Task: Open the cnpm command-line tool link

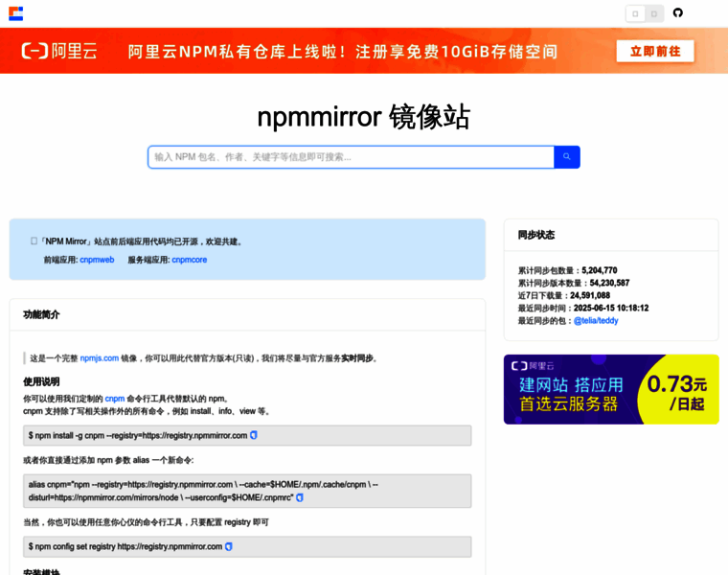Action: [x=115, y=399]
